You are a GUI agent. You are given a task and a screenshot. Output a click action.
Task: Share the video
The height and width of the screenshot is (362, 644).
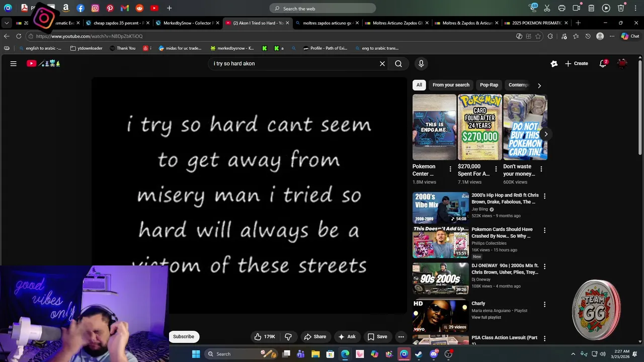click(x=315, y=337)
